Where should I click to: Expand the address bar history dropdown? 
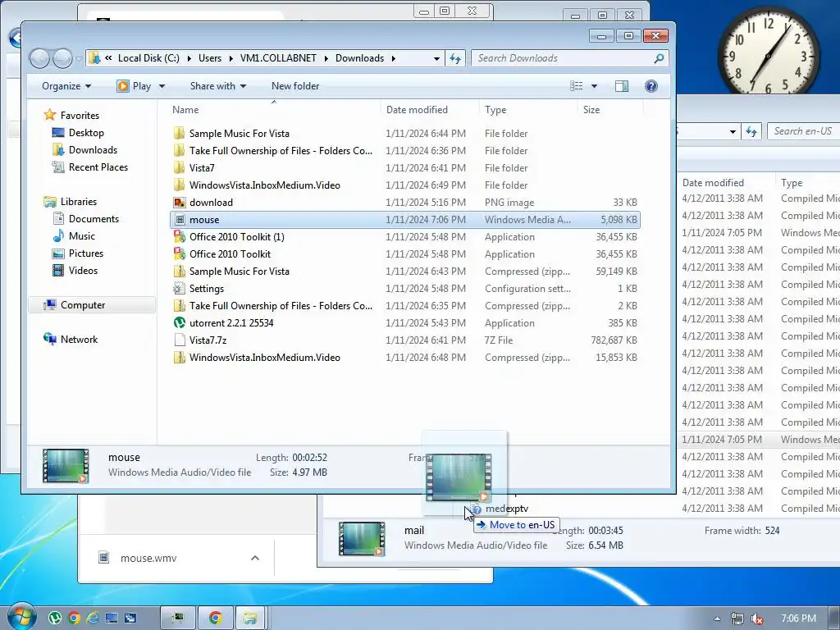436,58
